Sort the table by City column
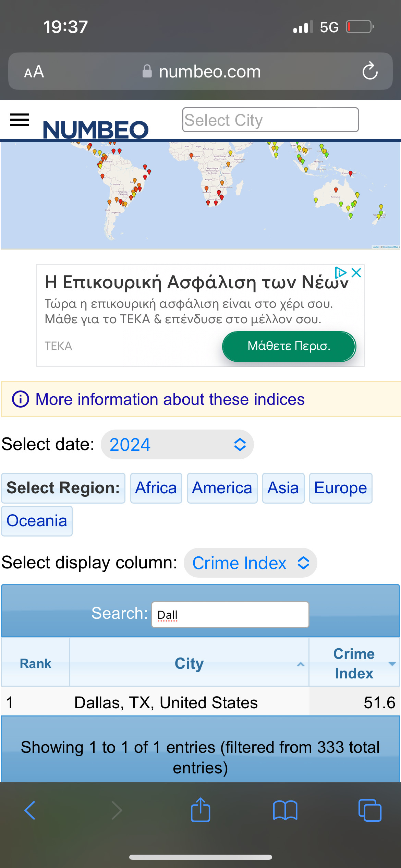The height and width of the screenshot is (868, 401). tap(189, 663)
